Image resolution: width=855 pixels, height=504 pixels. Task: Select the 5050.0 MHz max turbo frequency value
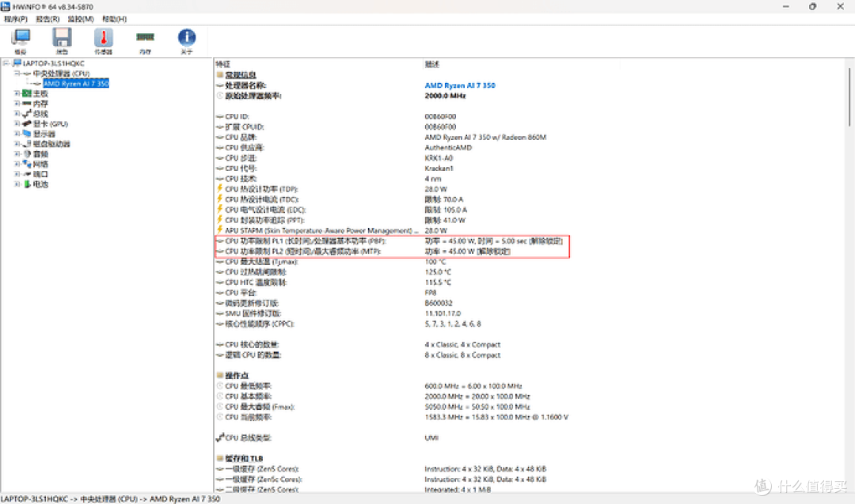click(x=477, y=407)
